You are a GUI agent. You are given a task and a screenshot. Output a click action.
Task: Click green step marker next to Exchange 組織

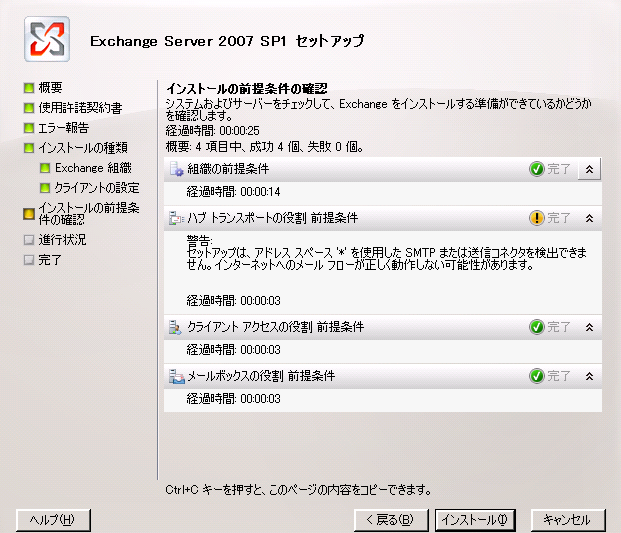[x=45, y=168]
